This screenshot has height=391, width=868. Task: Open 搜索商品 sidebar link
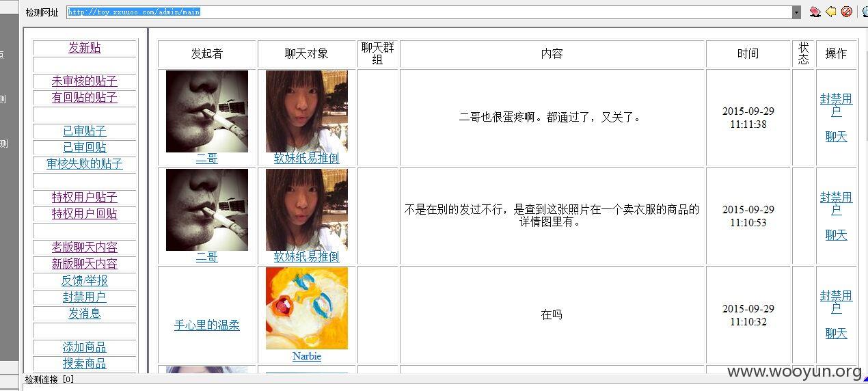(x=85, y=364)
